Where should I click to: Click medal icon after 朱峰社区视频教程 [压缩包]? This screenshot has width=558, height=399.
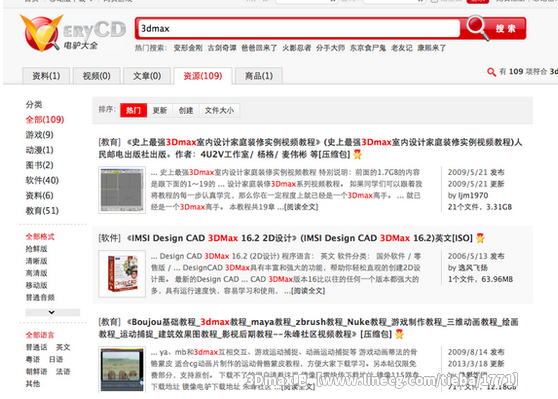coord(399,334)
